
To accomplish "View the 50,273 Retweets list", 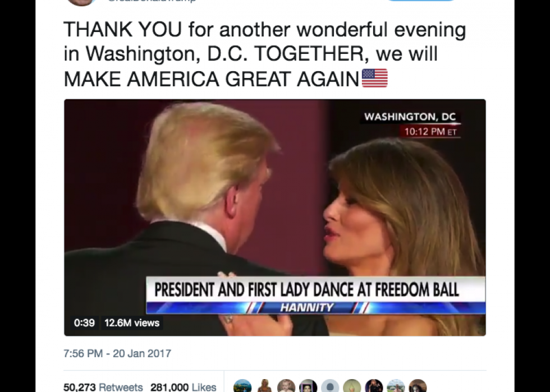I will (x=103, y=387).
